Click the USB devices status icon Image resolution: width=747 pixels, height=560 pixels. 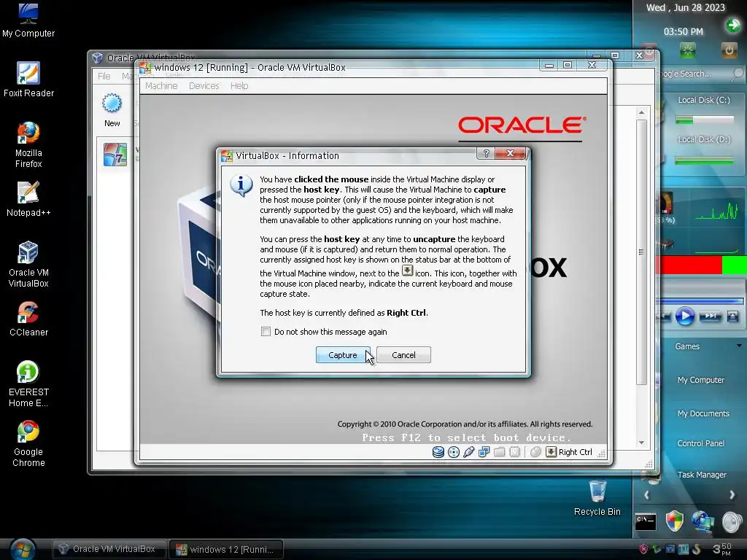[469, 452]
